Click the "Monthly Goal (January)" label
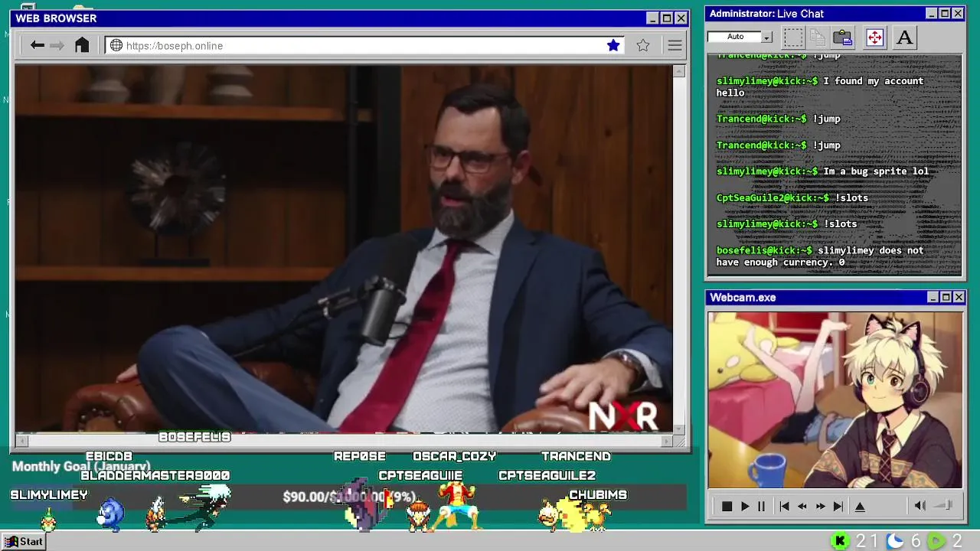The width and height of the screenshot is (980, 551). click(81, 466)
